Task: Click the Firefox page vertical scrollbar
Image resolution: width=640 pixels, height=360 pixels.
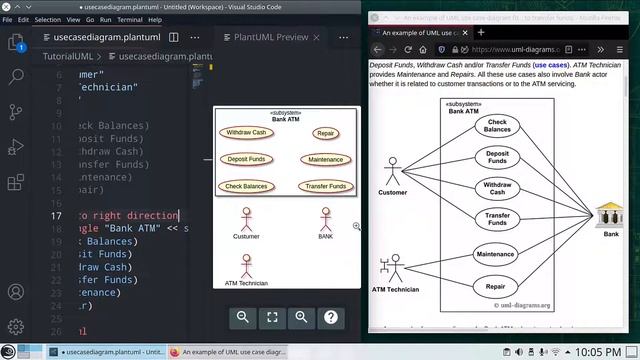Action: pyautogui.click(x=626, y=86)
